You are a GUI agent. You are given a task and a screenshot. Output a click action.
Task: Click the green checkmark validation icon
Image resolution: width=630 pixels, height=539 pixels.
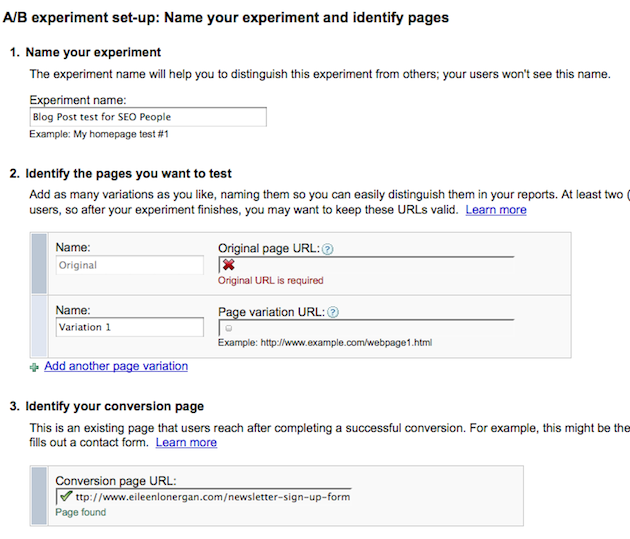[x=63, y=496]
